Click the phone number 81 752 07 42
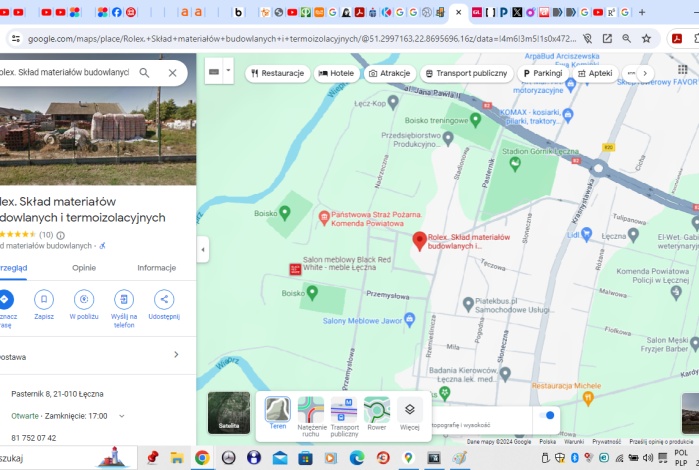Screen dimensions: 699x470 point(34,438)
